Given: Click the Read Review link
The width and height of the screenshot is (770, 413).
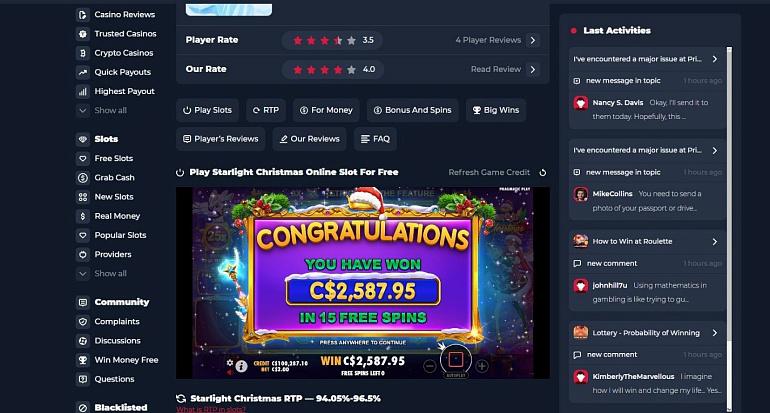Looking at the screenshot, I should [x=495, y=69].
